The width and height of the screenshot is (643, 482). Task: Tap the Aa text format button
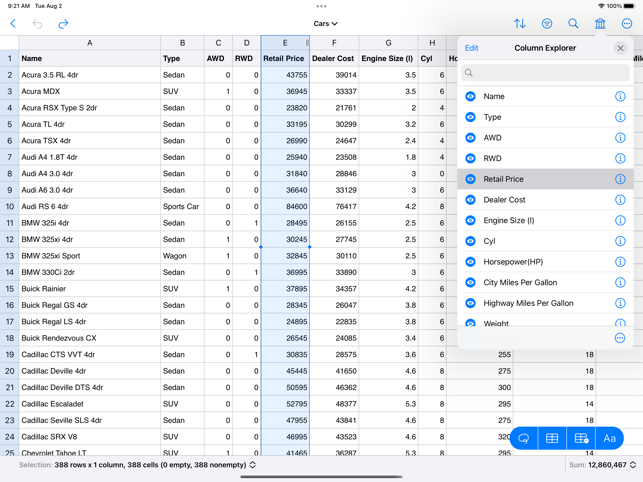coord(609,438)
